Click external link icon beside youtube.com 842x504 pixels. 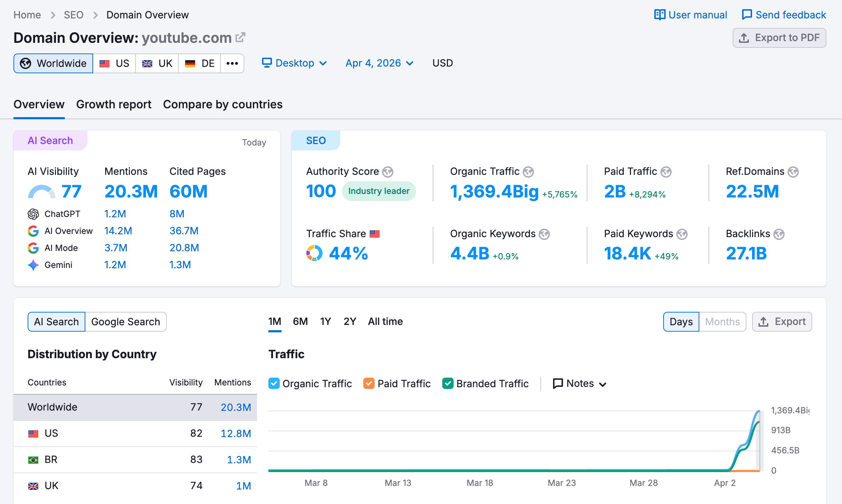[240, 37]
